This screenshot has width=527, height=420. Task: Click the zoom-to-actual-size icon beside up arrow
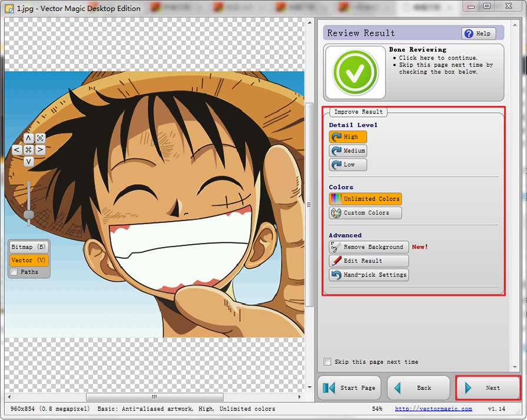coord(40,138)
